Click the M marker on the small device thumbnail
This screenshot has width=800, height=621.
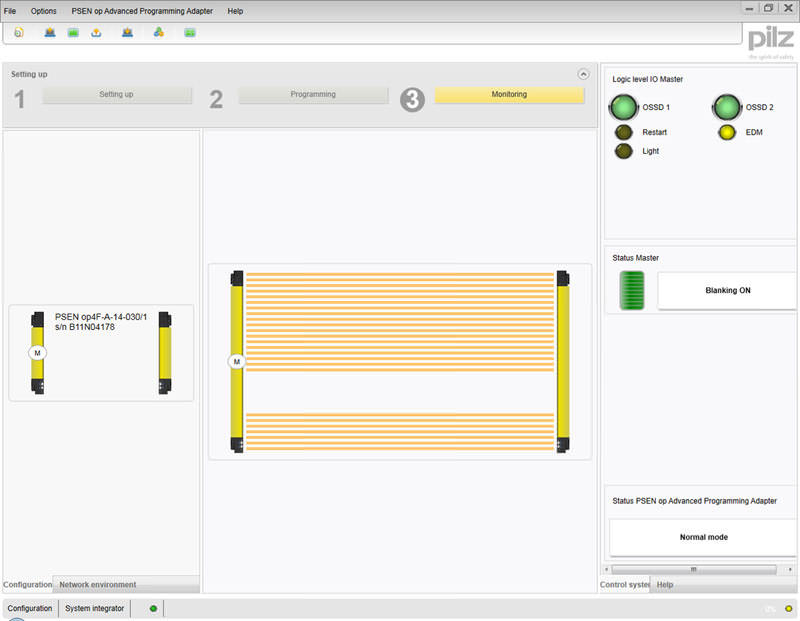37,353
